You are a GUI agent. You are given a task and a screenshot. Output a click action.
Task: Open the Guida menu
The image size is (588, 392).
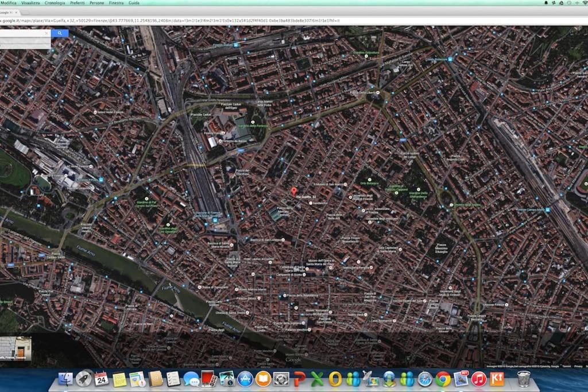(x=134, y=3)
